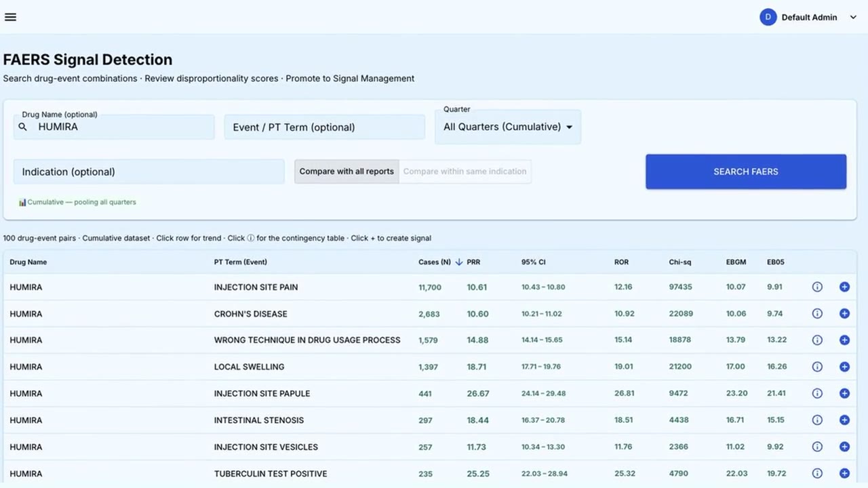Switch to Compare within same indication
This screenshot has height=488, width=868.
(465, 171)
